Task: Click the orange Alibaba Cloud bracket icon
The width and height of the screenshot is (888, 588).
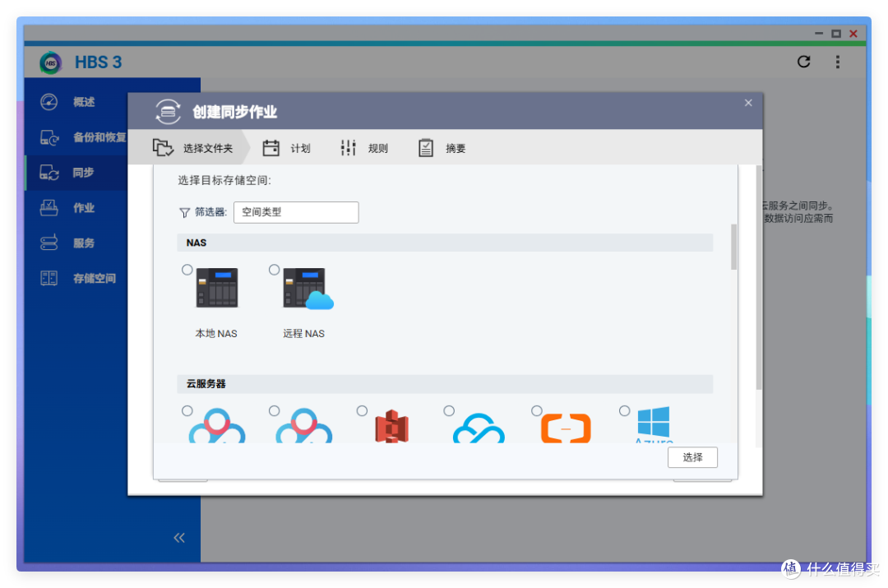Action: 566,428
